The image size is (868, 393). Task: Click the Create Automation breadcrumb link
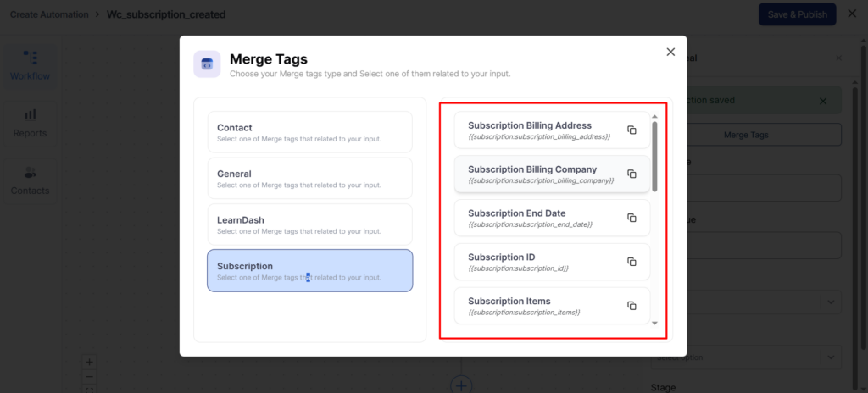[48, 15]
